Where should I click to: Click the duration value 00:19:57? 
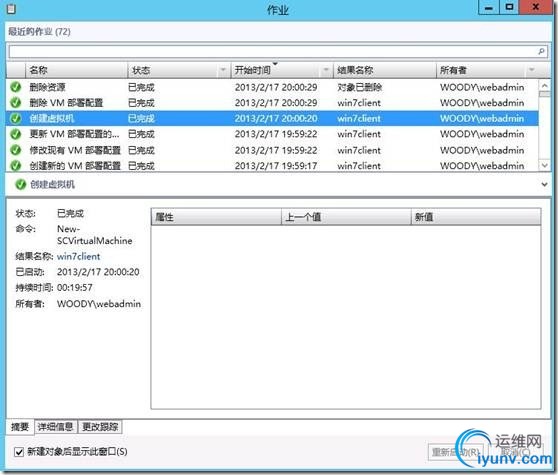point(75,287)
